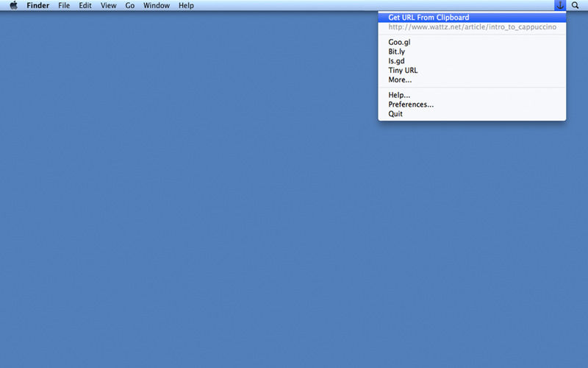Open Preferences... from the menu
The image size is (588, 368).
point(472,105)
